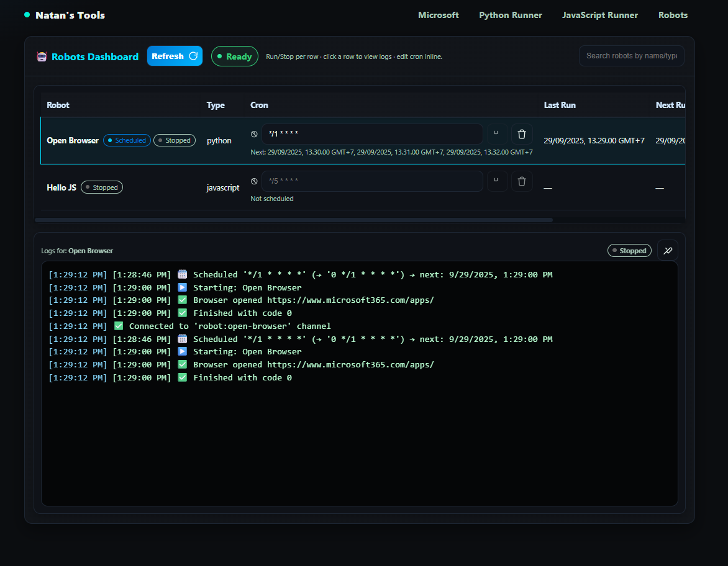
Task: Click the 'u' button beside Hello JS's cron field
Action: coord(496,181)
